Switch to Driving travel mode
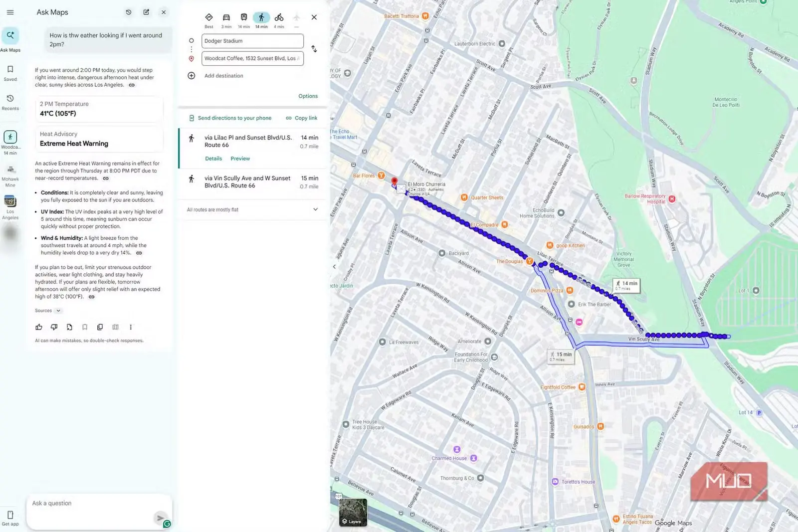The width and height of the screenshot is (798, 532). (226, 20)
